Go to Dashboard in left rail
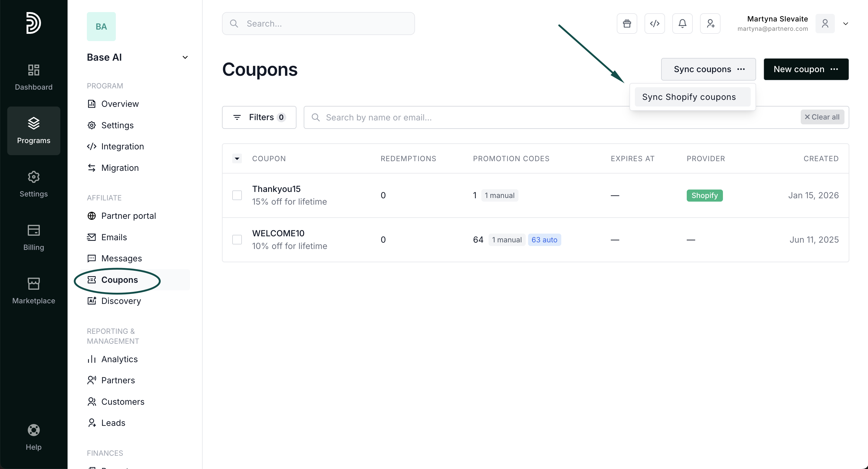This screenshot has width=868, height=469. [34, 77]
